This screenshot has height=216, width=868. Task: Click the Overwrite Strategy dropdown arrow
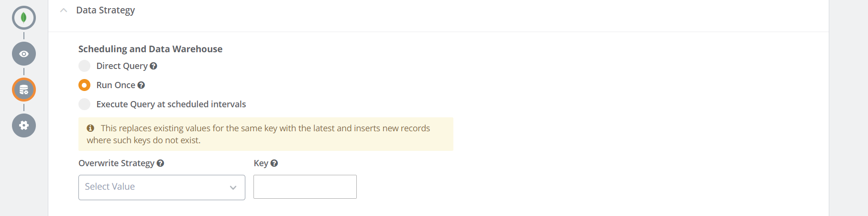tap(233, 187)
